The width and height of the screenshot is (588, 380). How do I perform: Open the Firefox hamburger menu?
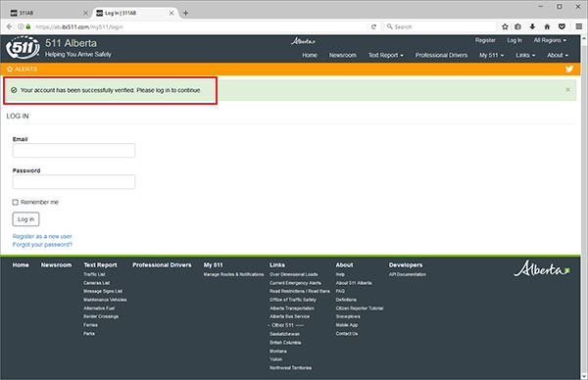pos(578,26)
